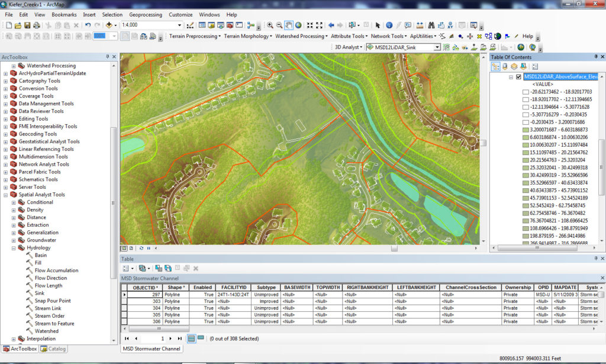606x364 pixels.
Task: Zoom to Full Extent globe
Action: click(x=298, y=25)
